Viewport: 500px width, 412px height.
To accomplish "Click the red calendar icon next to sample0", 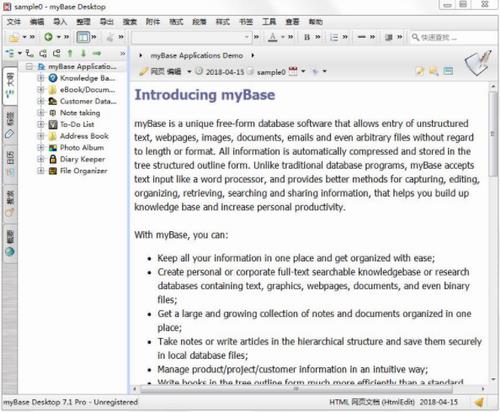I will 293,71.
